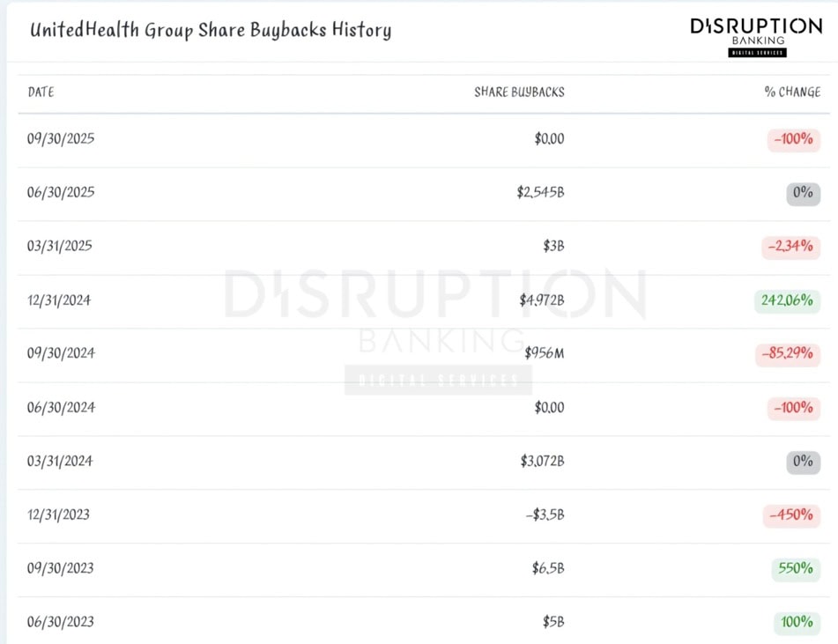The image size is (838, 644).
Task: Click the UnitedHealth Group Share Buybacks History title
Action: tap(211, 30)
